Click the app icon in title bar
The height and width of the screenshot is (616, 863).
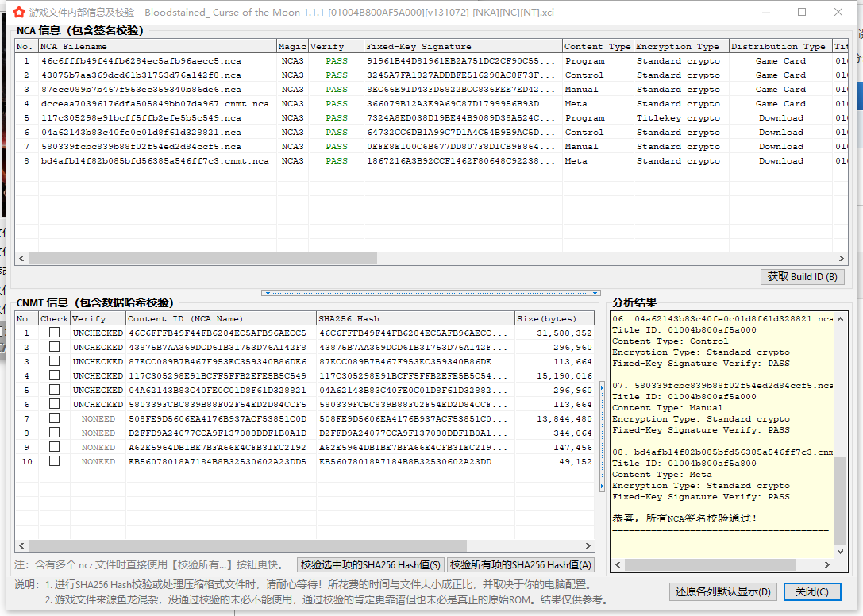click(18, 13)
